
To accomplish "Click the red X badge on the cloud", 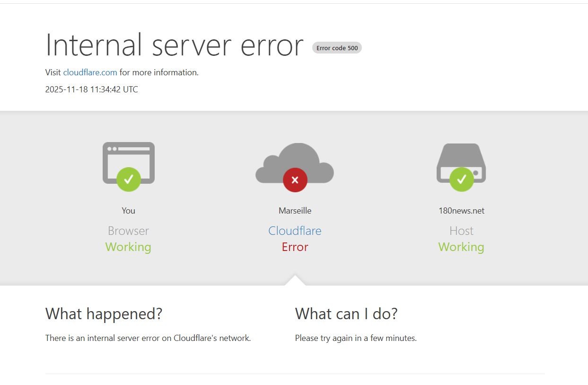I will 295,180.
